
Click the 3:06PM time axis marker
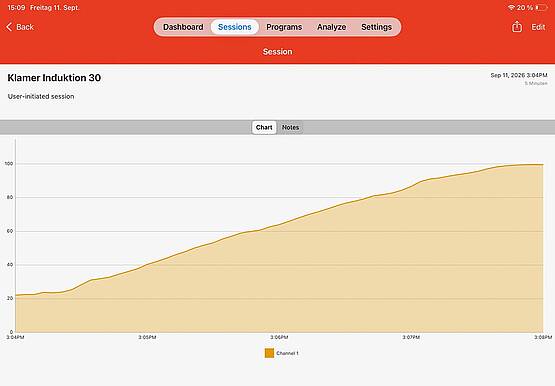coord(279,338)
